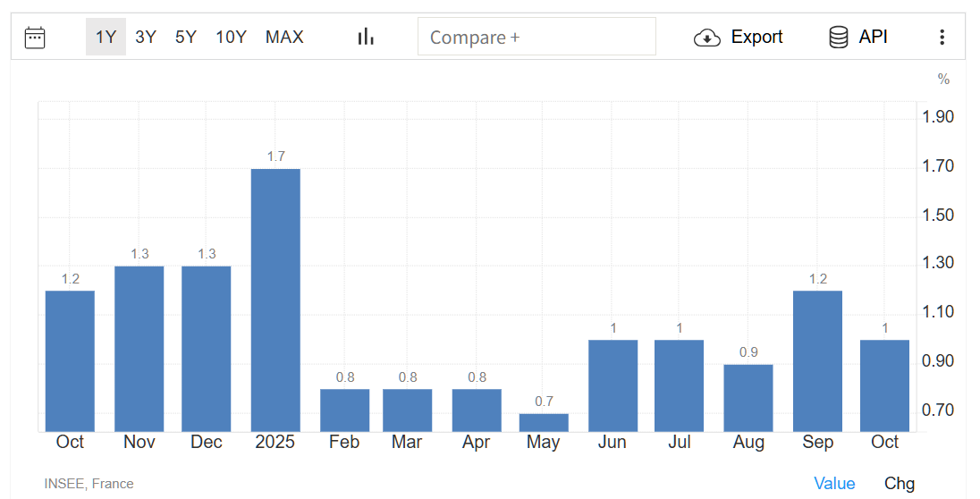This screenshot has width=980, height=499.
Task: Click the API database icon
Action: pyautogui.click(x=838, y=38)
